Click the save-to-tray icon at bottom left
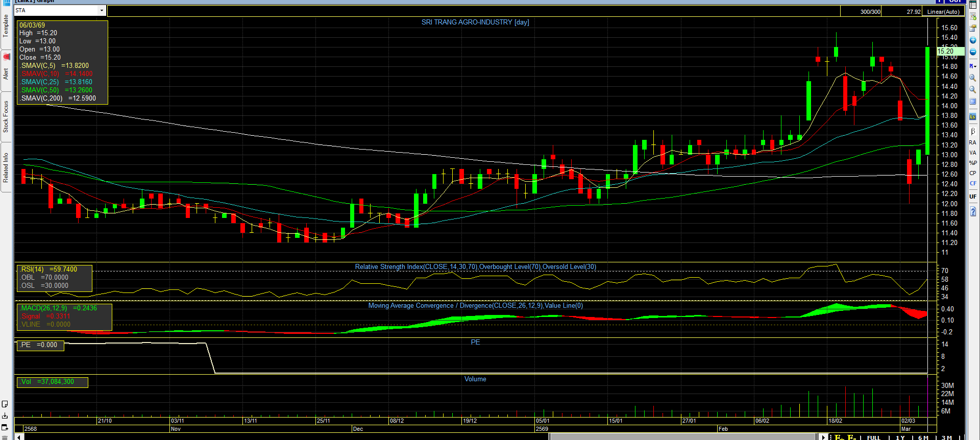 pyautogui.click(x=5, y=416)
